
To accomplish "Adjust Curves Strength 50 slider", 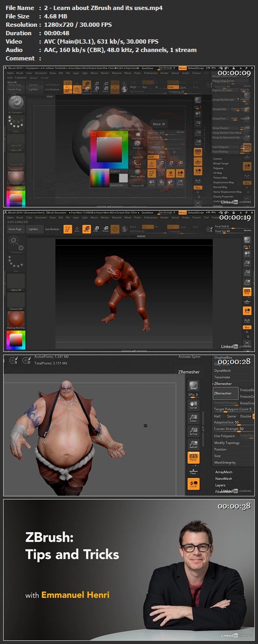I will 234,429.
